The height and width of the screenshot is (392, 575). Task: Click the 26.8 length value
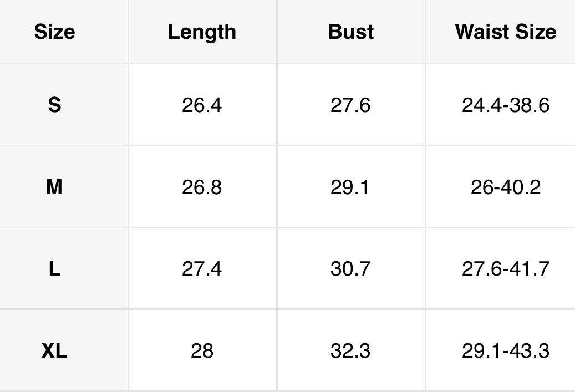202,187
